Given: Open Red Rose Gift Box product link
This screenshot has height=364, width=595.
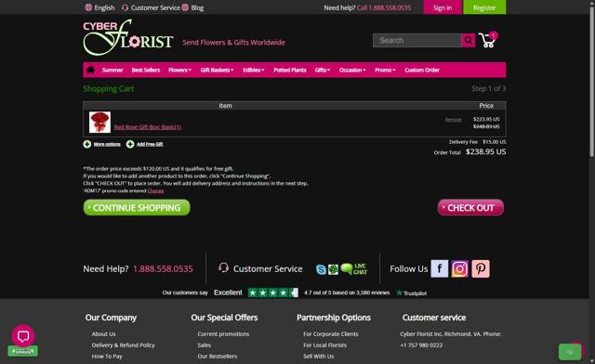Looking at the screenshot, I should 148,127.
